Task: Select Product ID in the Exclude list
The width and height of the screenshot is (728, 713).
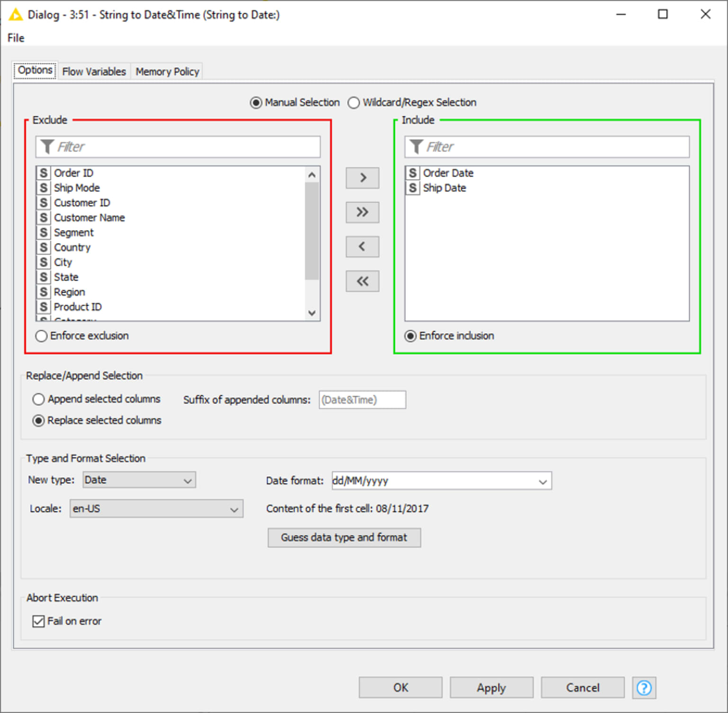Action: tap(171, 307)
